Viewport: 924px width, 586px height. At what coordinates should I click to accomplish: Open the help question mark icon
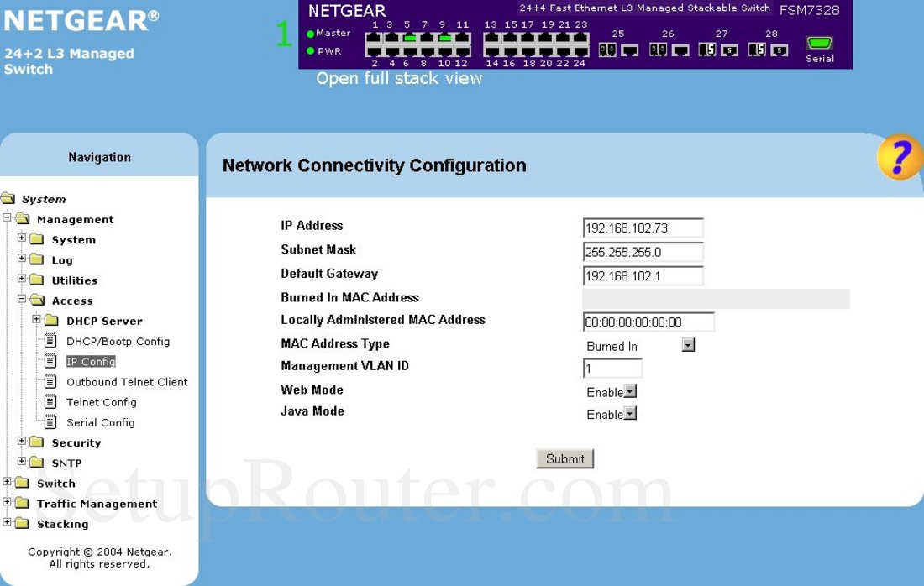[x=899, y=157]
